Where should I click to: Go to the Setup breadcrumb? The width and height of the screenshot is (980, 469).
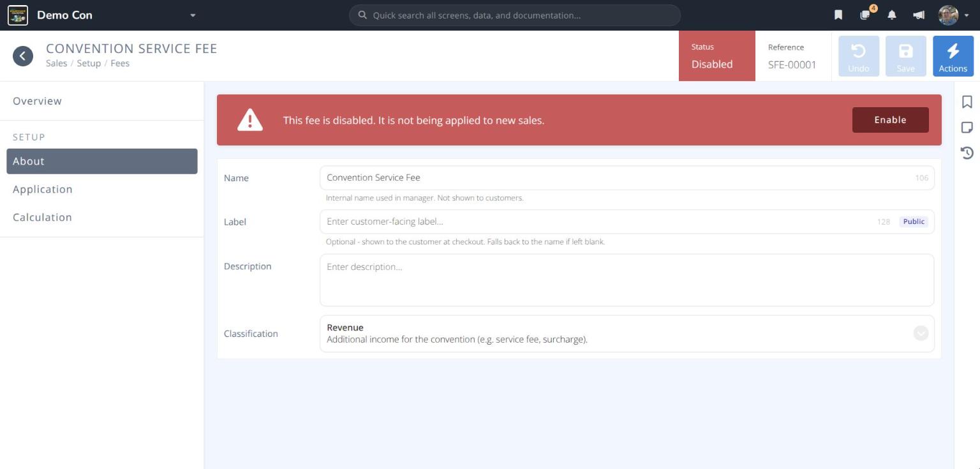click(89, 63)
